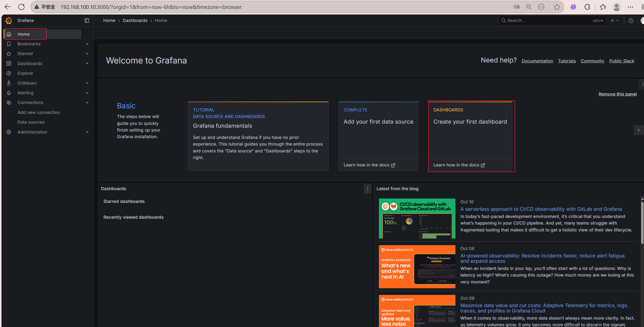This screenshot has width=644, height=327.
Task: Click the Dashboards breadcrumb link
Action: (135, 20)
